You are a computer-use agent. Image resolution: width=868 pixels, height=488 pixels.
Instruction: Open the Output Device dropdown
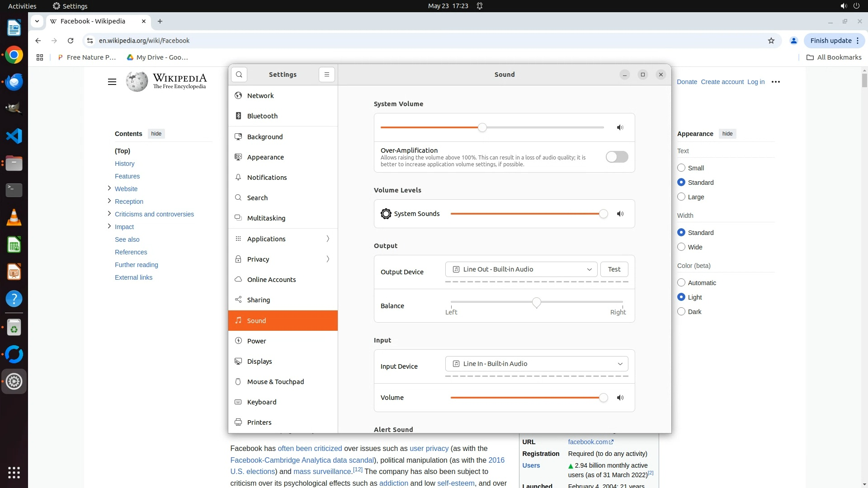click(521, 269)
